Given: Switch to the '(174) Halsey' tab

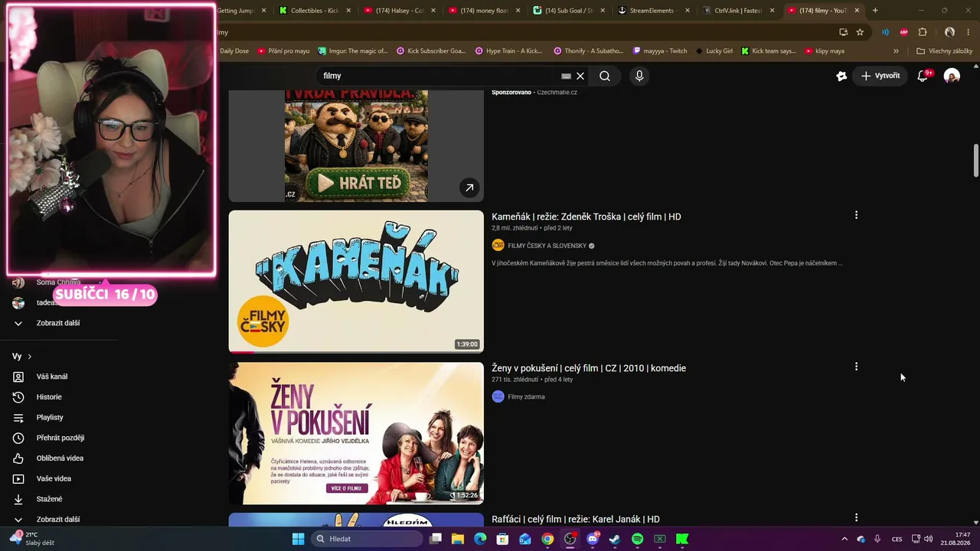Looking at the screenshot, I should coord(399,11).
